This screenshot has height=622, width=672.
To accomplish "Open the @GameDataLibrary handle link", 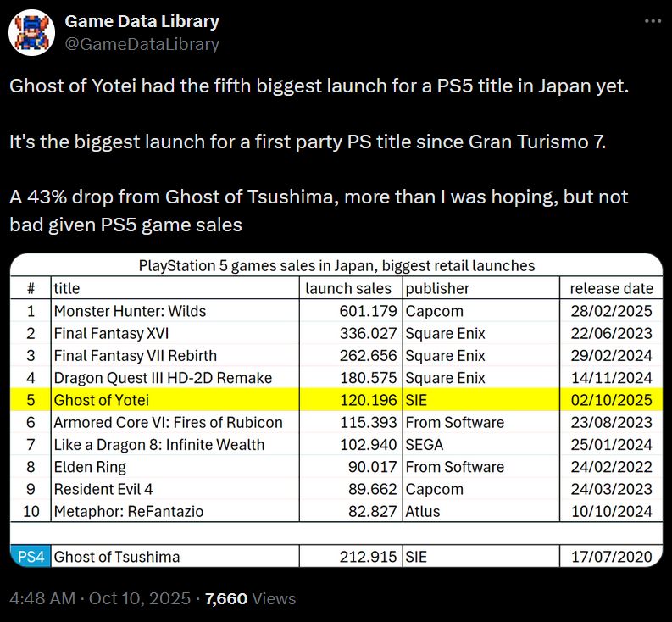I will [142, 44].
